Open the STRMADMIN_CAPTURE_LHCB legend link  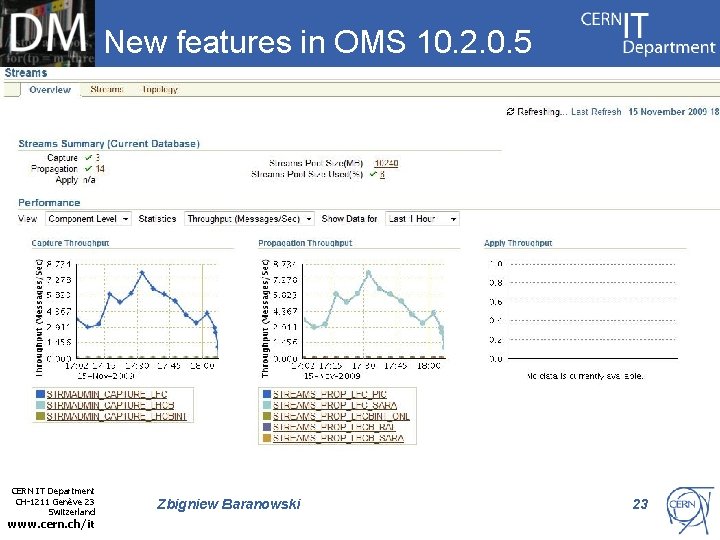point(110,405)
